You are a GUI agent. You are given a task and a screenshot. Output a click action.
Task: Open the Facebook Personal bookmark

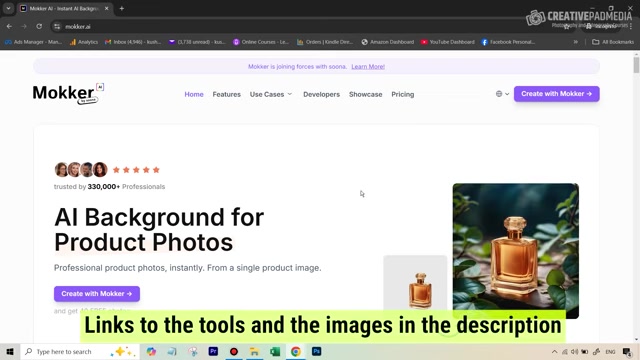tap(508, 42)
